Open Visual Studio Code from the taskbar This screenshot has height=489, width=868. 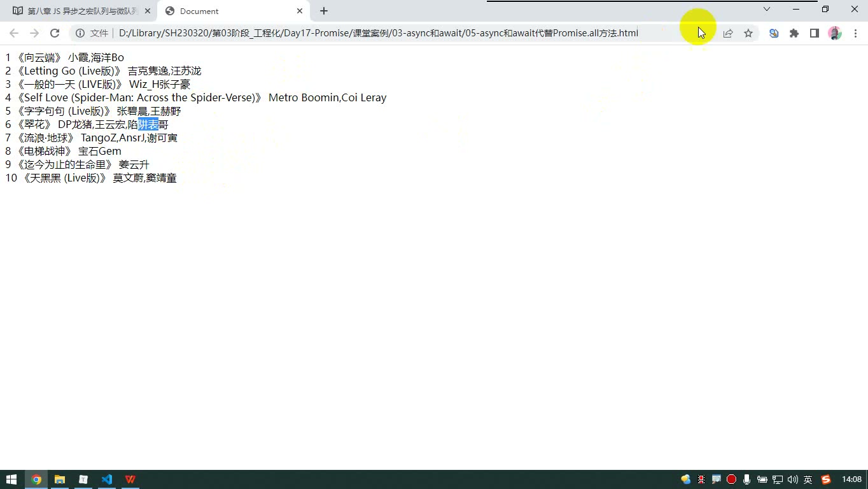click(x=107, y=479)
